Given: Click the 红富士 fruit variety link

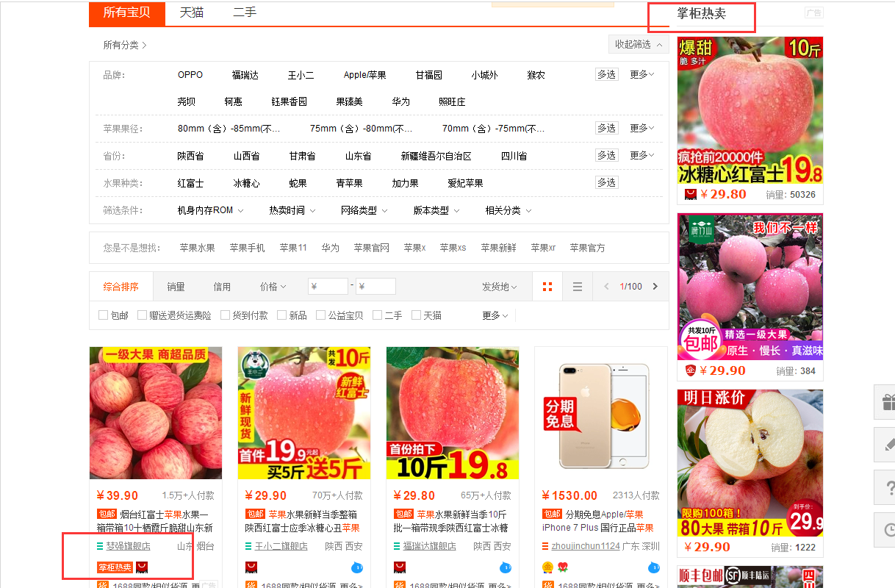Looking at the screenshot, I should pyautogui.click(x=190, y=183).
